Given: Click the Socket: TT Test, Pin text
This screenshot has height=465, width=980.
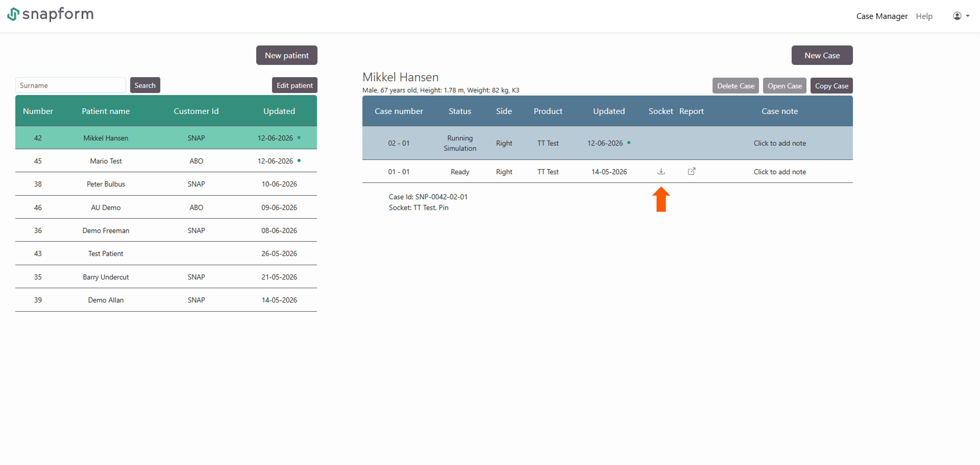Looking at the screenshot, I should [418, 208].
